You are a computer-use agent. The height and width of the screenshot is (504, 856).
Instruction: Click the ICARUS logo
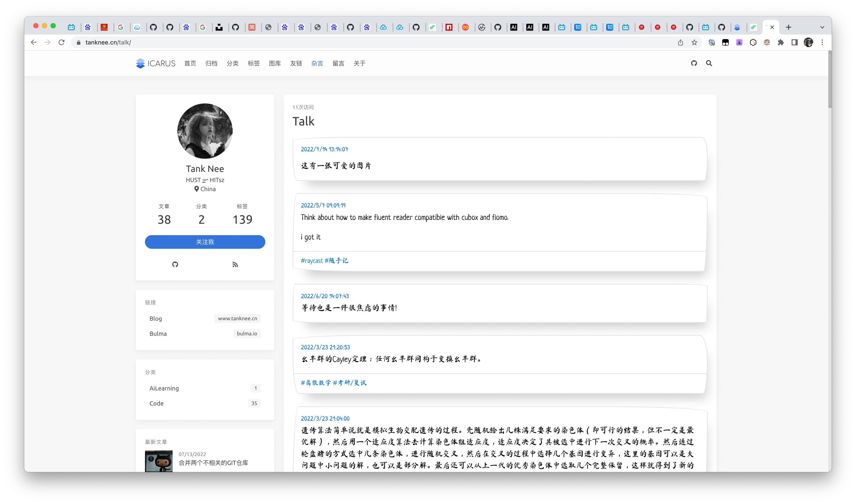[x=156, y=63]
